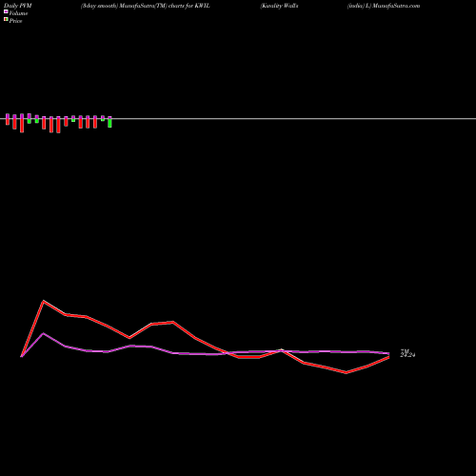Click the green bar at the bar chart's right end
The width and height of the screenshot is (476, 476).
[109, 122]
